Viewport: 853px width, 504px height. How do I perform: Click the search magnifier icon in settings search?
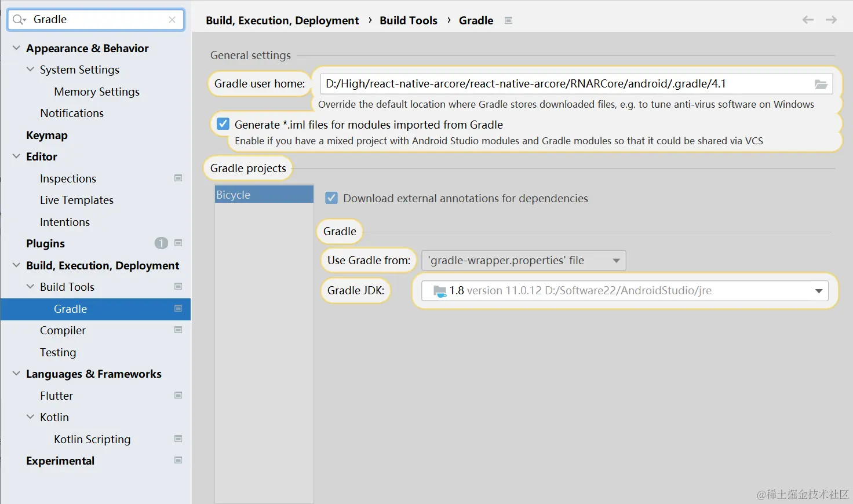click(19, 20)
